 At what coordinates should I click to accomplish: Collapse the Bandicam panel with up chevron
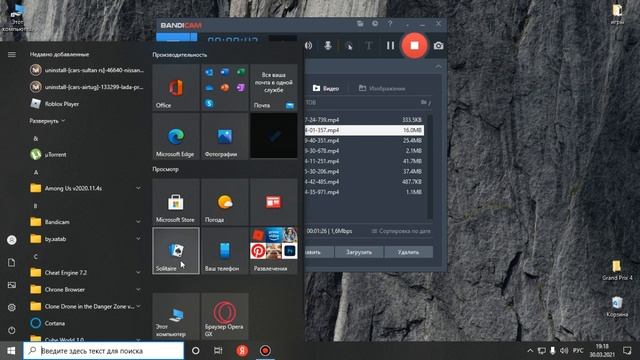tap(438, 67)
